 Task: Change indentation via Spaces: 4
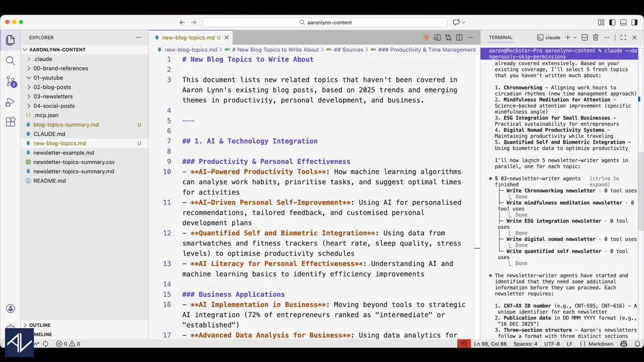pos(525,344)
